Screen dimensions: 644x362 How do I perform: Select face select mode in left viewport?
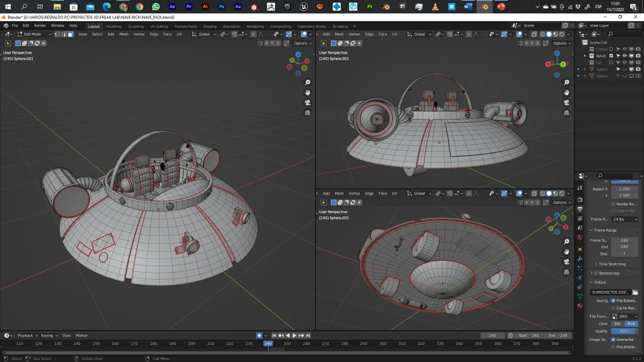(x=70, y=34)
